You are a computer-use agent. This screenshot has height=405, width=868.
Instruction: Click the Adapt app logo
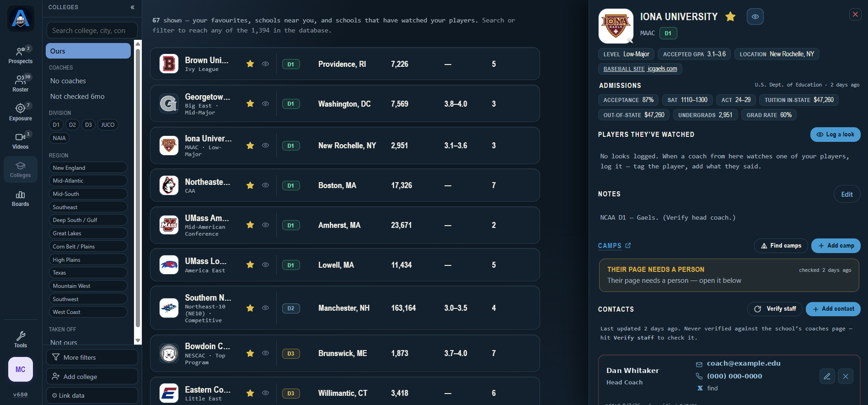tap(21, 18)
